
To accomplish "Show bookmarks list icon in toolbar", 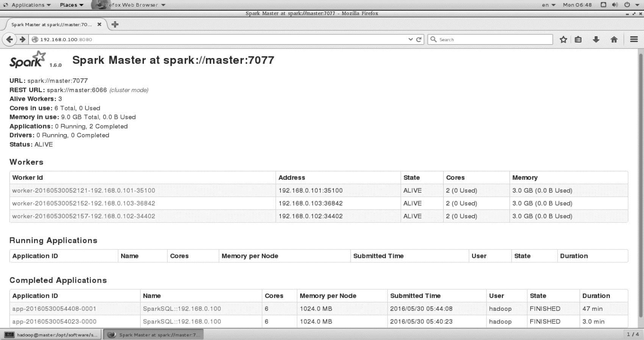I will 578,39.
